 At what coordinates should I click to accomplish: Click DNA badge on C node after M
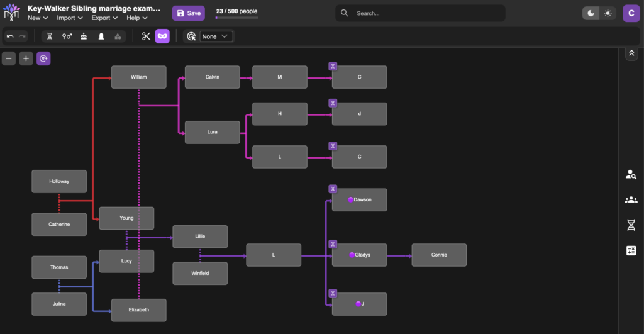click(333, 66)
